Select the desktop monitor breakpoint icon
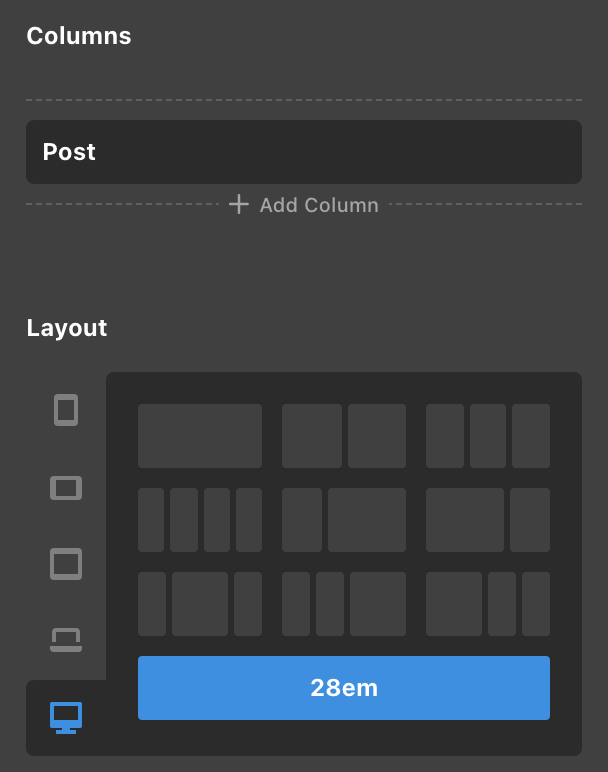Viewport: 608px width, 772px height. coord(66,716)
